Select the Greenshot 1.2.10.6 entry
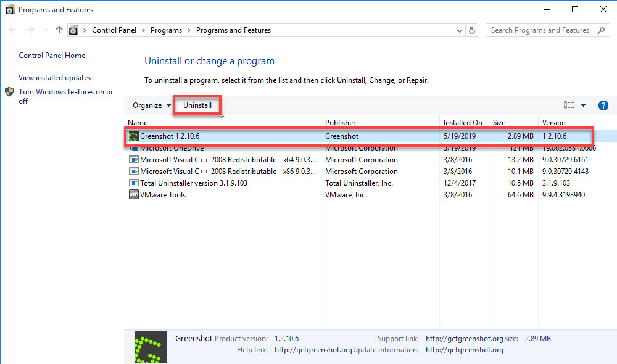This screenshot has height=364, width=617. pos(370,136)
